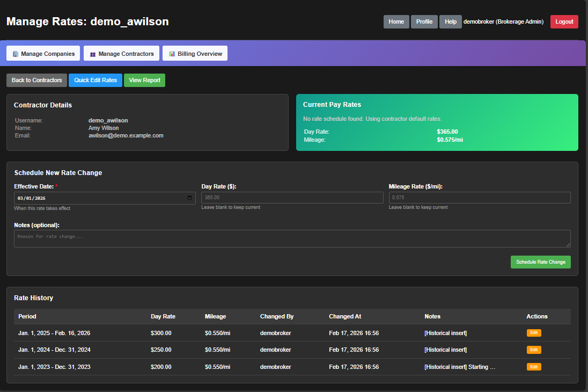Submit with Schedule Rate Change button

(x=540, y=262)
